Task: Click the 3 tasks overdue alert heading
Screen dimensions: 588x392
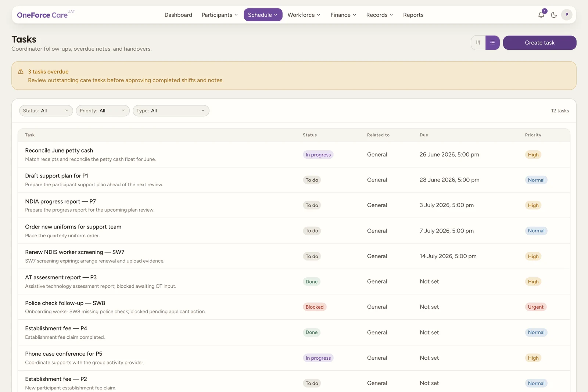Action: pos(48,72)
